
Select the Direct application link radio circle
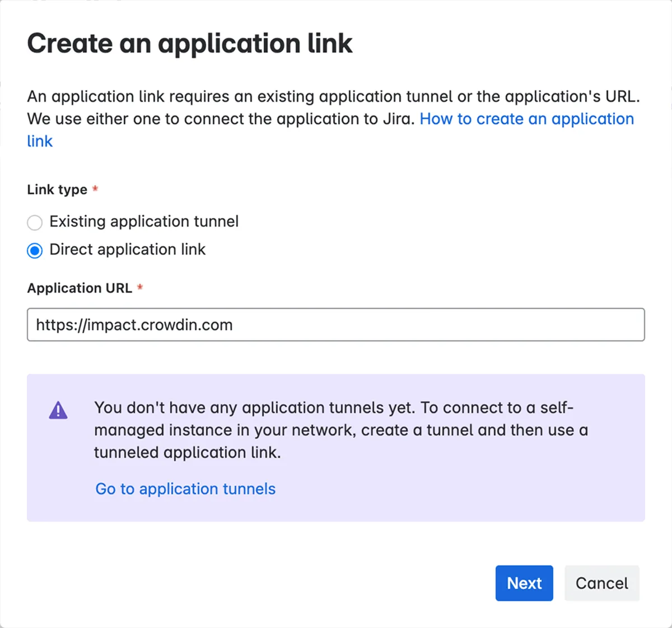point(34,250)
